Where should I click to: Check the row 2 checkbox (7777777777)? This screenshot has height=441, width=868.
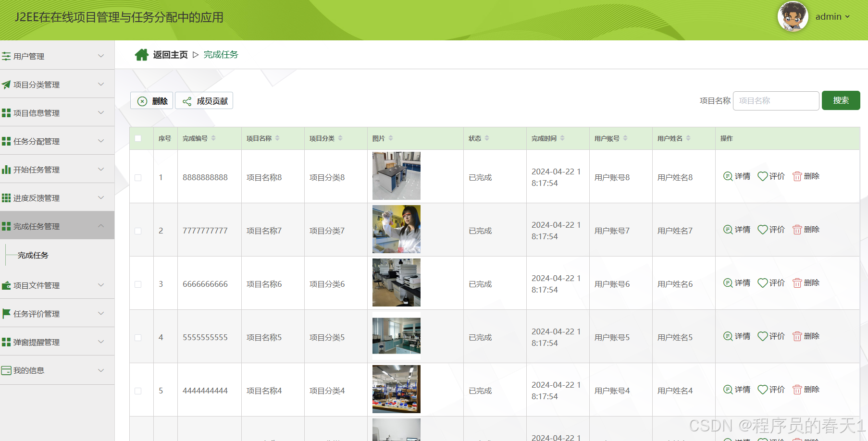coord(138,231)
